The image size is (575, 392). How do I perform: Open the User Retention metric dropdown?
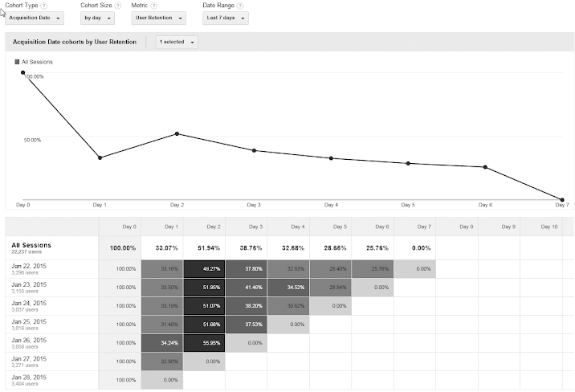[x=159, y=18]
